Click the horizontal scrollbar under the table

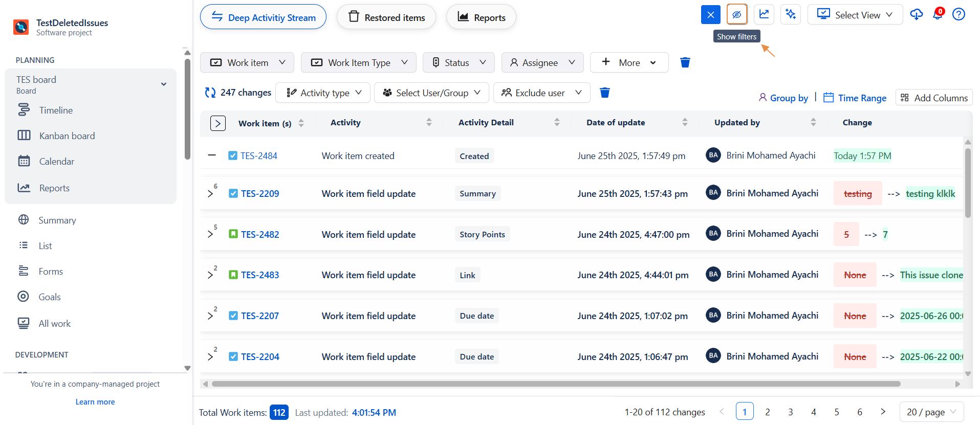point(555,384)
